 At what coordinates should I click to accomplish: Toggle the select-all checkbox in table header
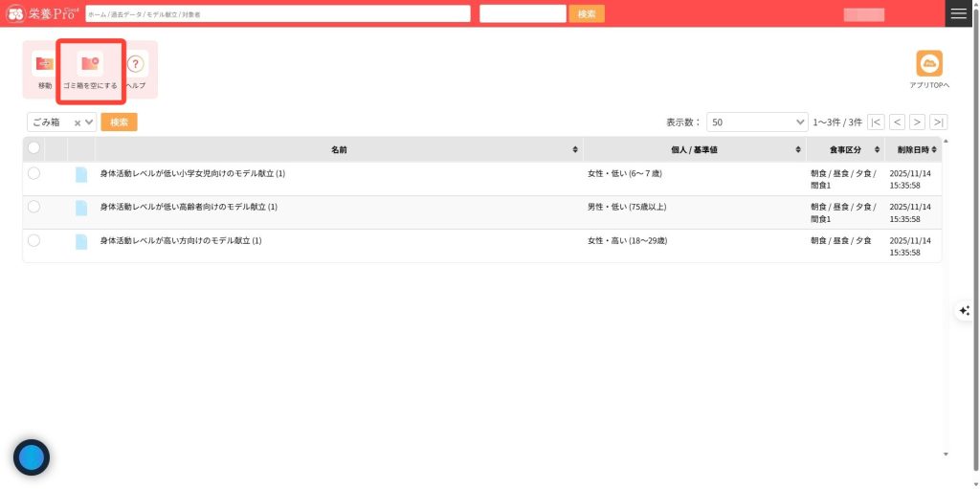click(x=33, y=148)
